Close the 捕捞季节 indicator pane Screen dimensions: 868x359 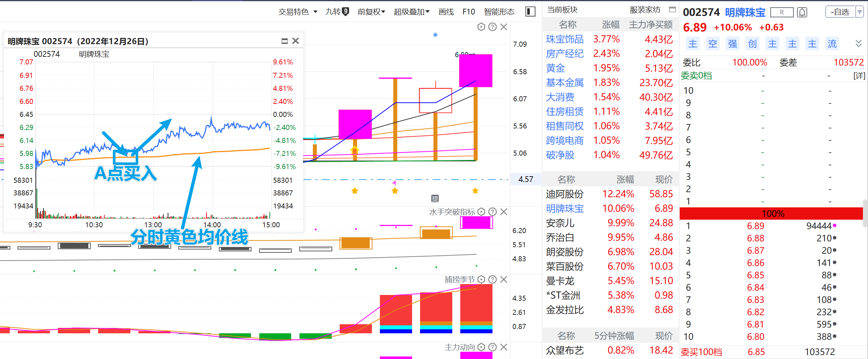[504, 279]
